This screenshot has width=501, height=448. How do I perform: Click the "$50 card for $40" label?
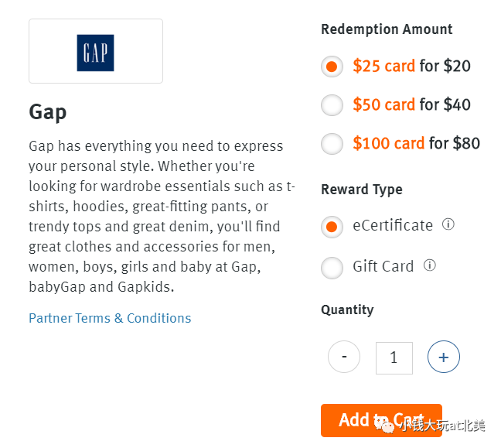(x=411, y=104)
